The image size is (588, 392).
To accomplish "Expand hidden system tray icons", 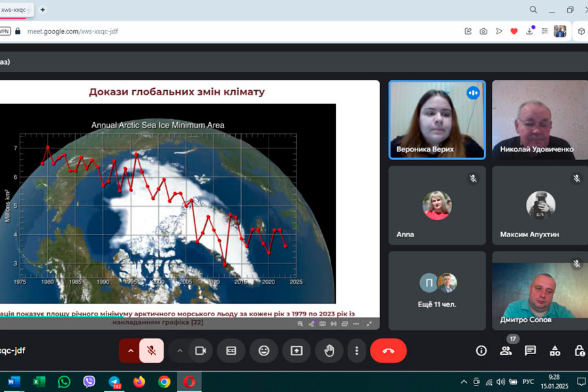I will pos(464,382).
